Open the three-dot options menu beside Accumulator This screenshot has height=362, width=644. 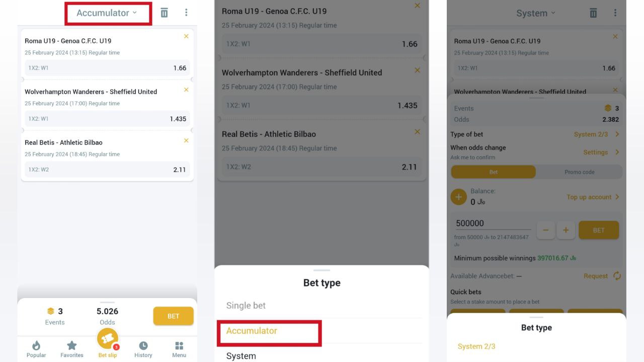[x=186, y=13]
